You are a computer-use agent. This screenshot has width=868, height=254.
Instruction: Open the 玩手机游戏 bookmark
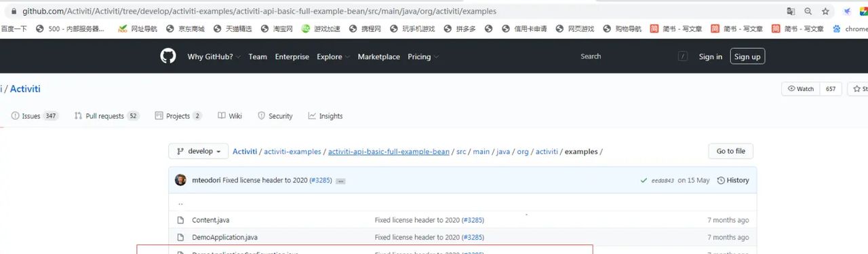click(412, 29)
